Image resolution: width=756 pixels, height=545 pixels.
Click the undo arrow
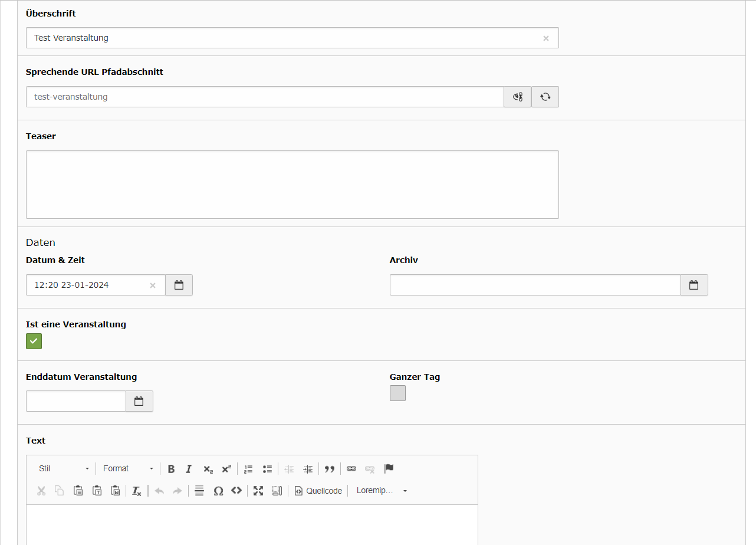(x=159, y=491)
